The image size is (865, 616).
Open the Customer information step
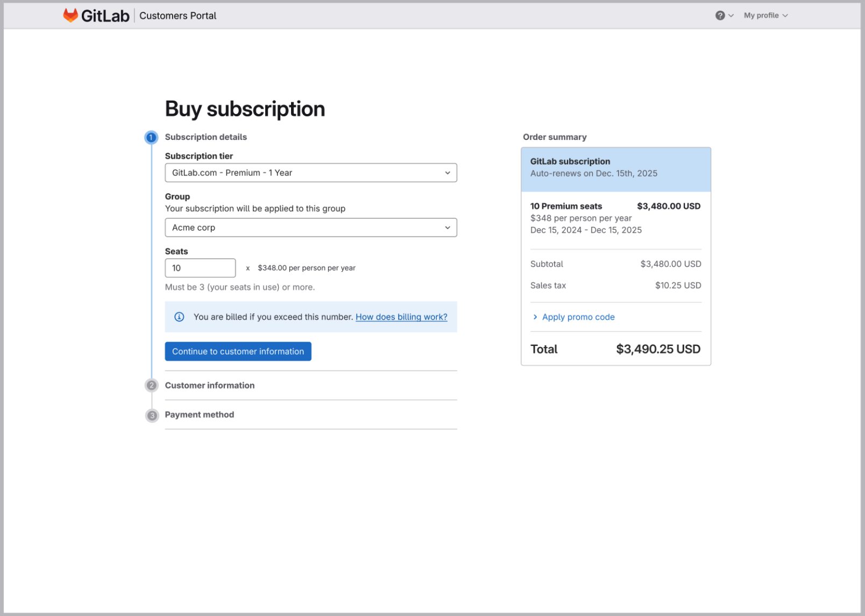coord(210,385)
